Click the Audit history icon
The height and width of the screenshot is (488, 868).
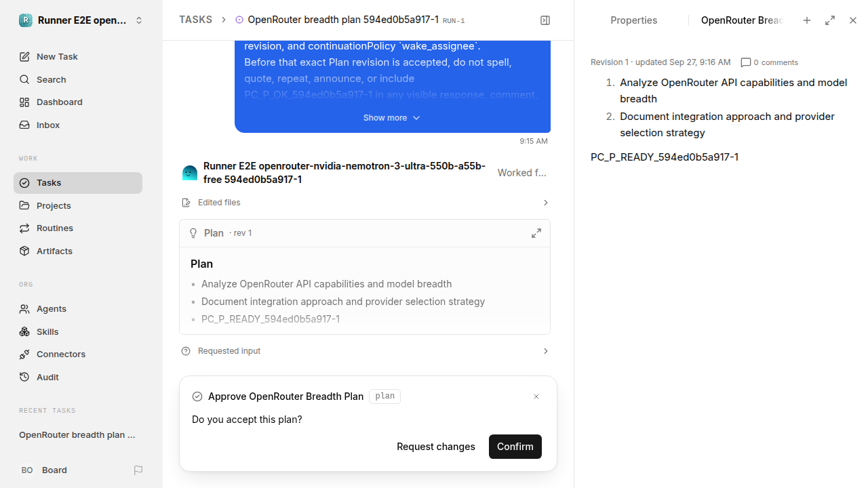(24, 377)
